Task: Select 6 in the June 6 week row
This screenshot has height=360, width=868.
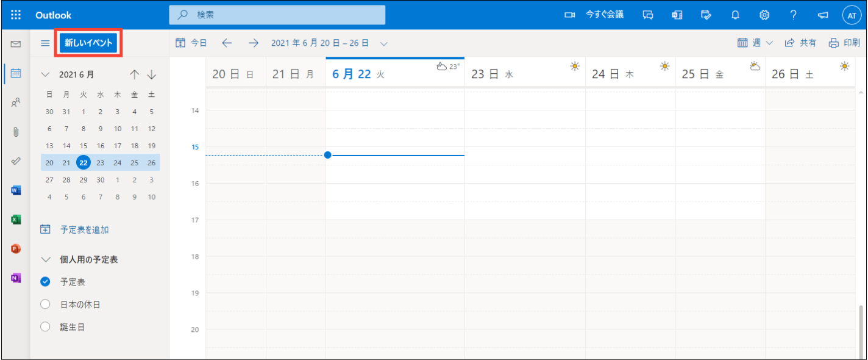Action: (49, 129)
